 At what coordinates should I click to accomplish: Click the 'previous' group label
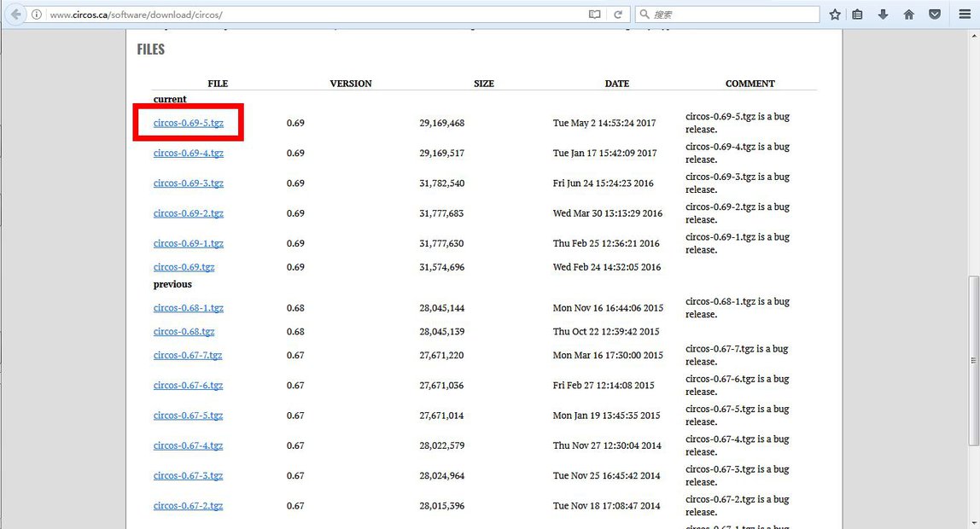point(172,284)
